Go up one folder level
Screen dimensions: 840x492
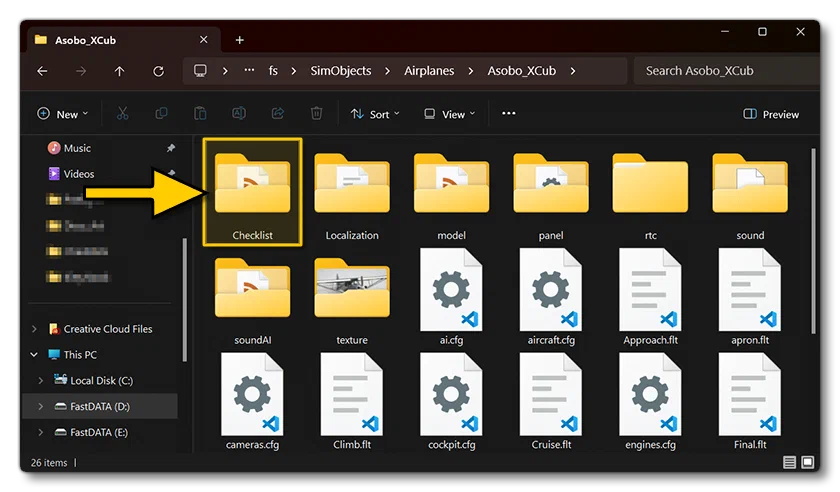pyautogui.click(x=119, y=71)
